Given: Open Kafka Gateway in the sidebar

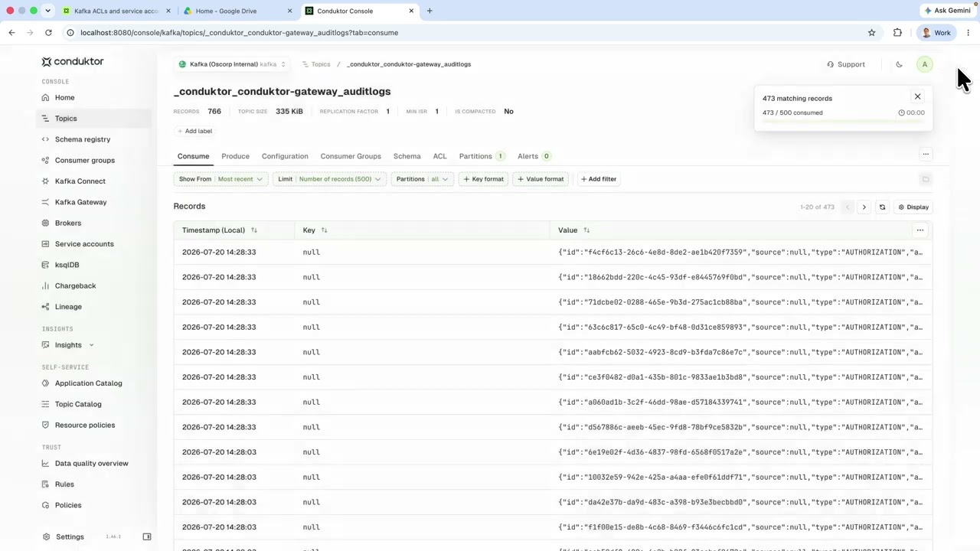Looking at the screenshot, I should click(80, 202).
